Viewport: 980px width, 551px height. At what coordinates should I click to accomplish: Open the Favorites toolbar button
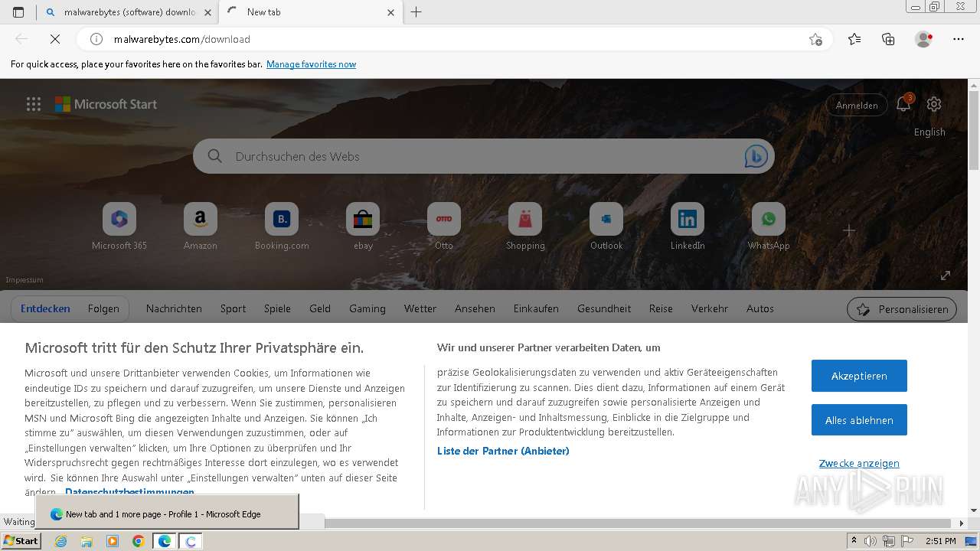(854, 39)
